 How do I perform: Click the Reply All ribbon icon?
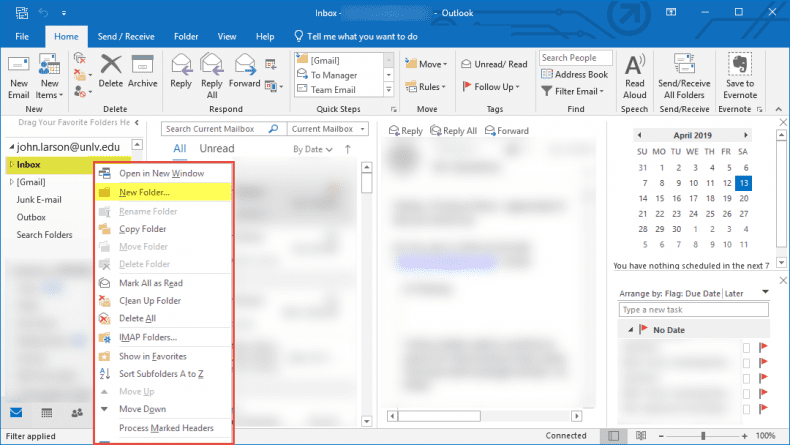[211, 72]
